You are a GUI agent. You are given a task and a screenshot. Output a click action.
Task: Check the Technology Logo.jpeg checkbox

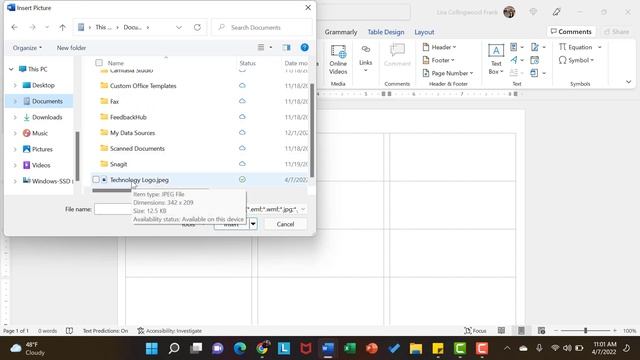coord(96,180)
